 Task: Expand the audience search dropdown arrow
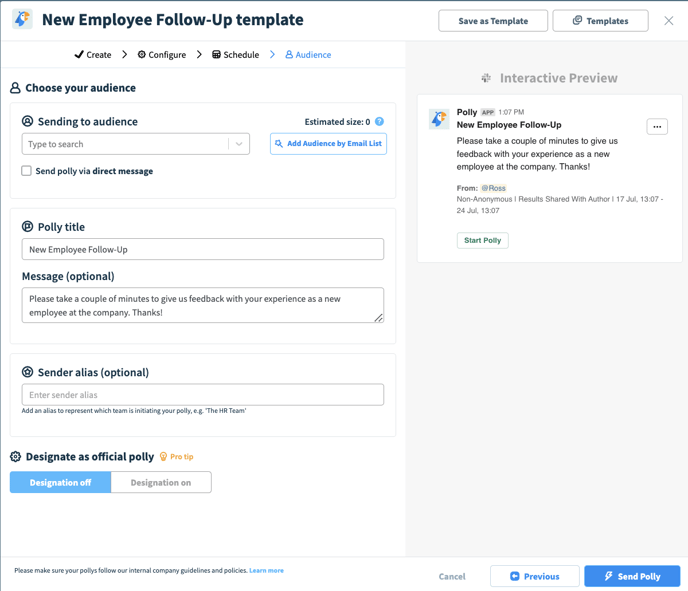239,144
